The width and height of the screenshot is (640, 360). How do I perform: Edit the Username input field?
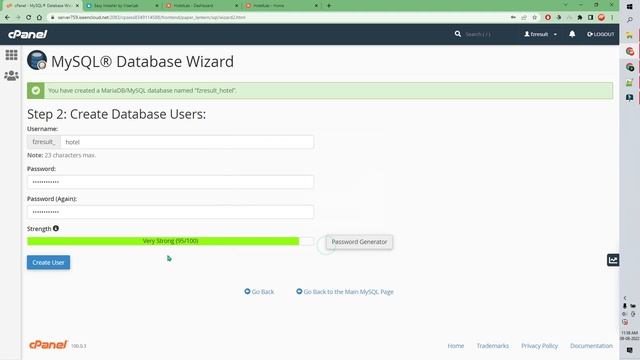[x=187, y=142]
